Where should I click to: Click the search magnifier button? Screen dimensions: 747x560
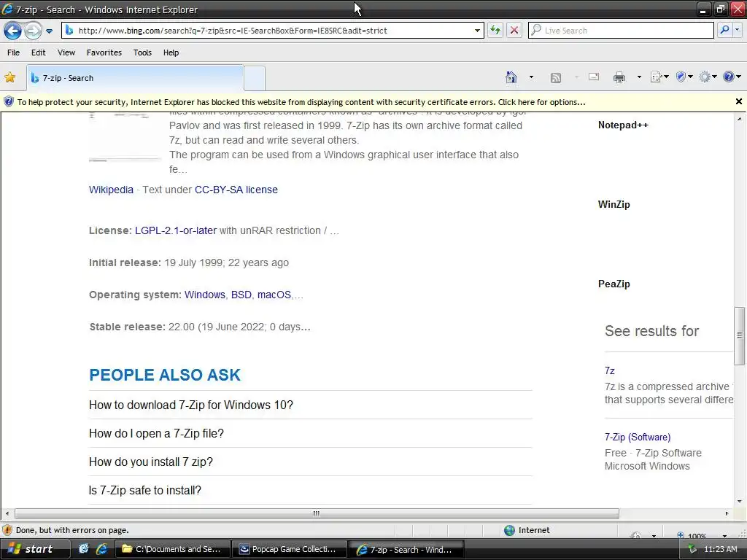(x=724, y=30)
